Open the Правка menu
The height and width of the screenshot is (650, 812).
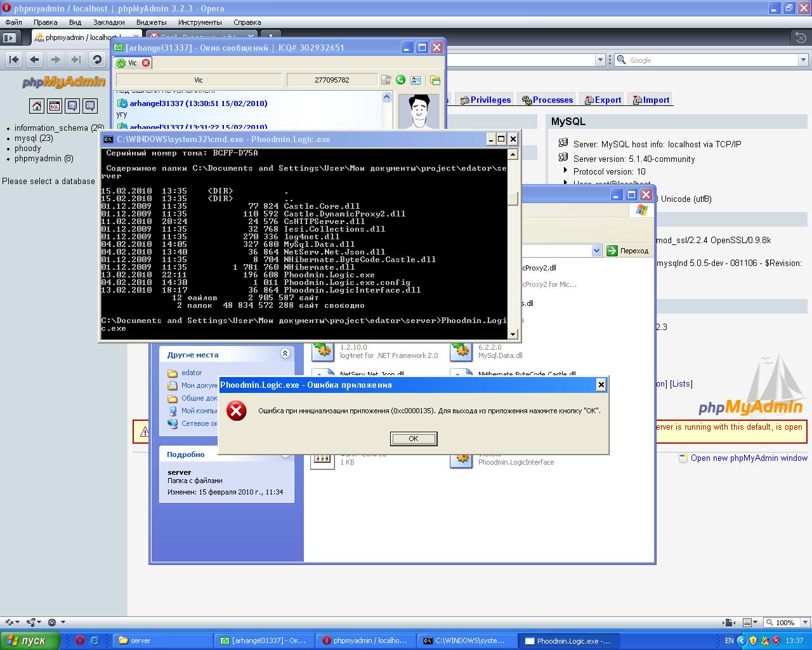[x=46, y=22]
